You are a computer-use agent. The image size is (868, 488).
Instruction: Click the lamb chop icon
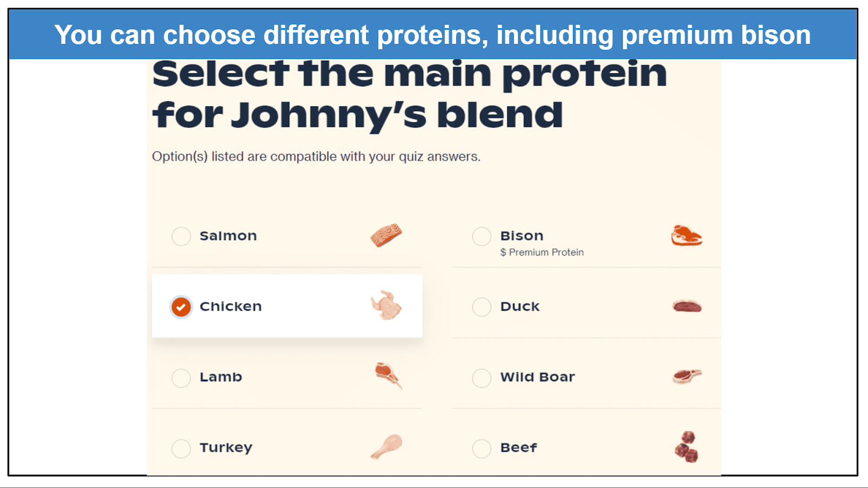388,376
